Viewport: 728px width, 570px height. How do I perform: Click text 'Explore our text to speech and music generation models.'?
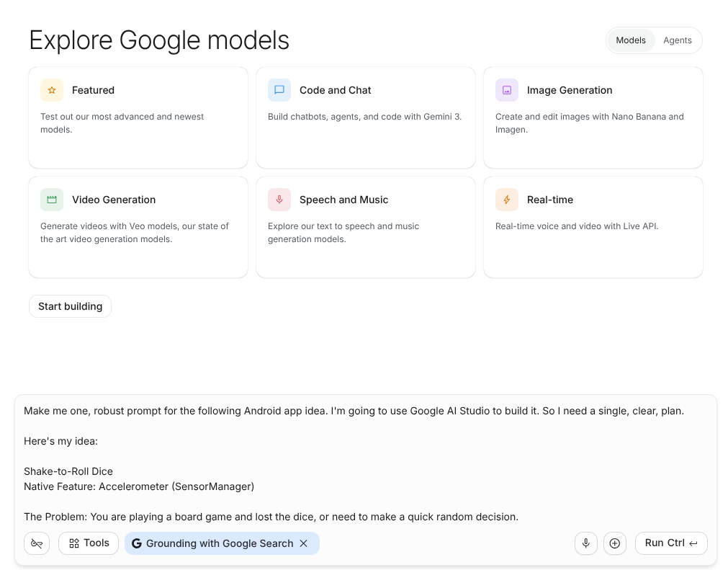343,233
